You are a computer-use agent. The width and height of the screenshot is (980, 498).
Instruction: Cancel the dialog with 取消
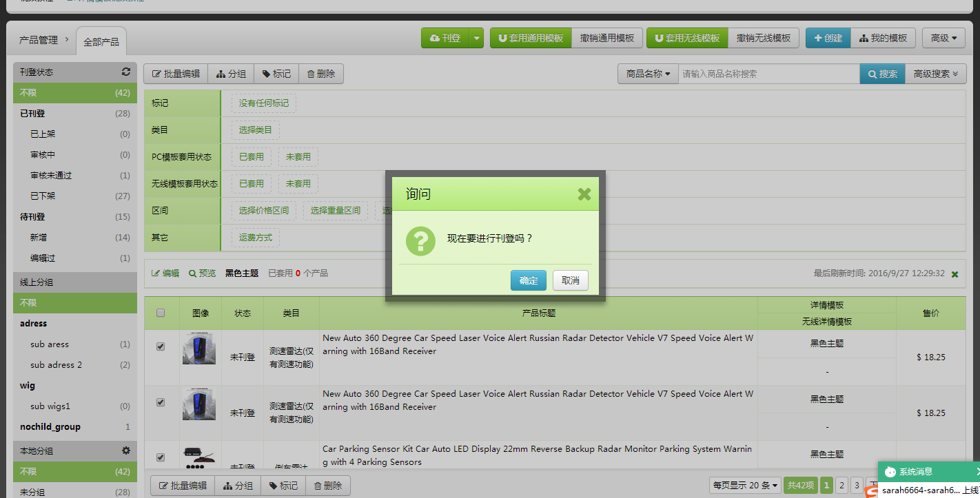571,280
